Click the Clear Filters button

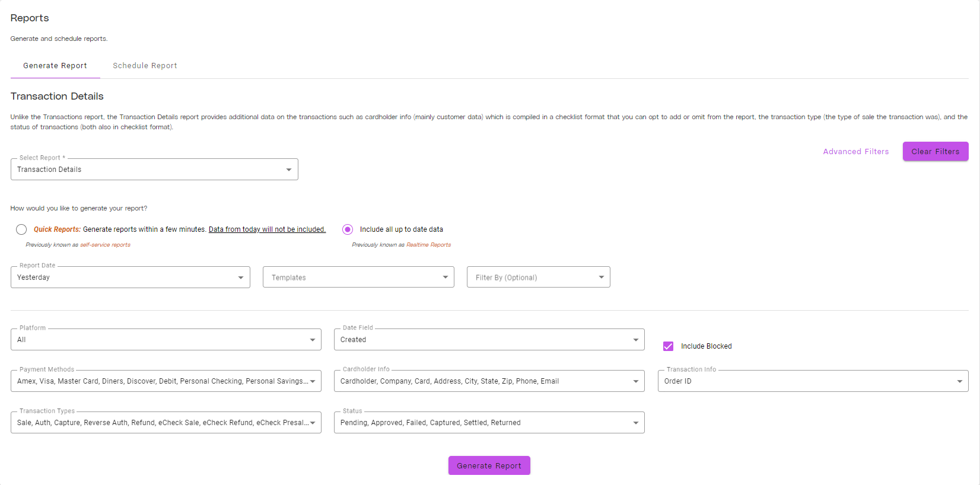936,151
